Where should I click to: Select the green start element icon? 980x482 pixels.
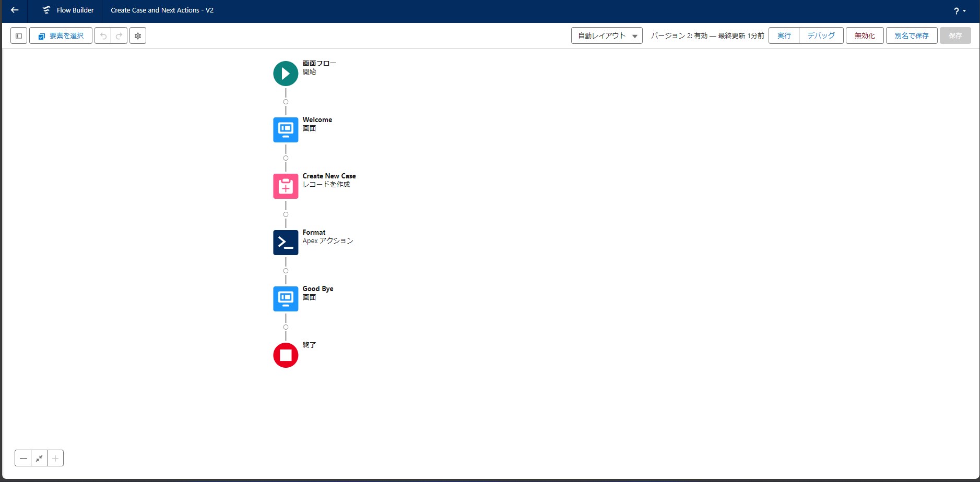point(286,74)
